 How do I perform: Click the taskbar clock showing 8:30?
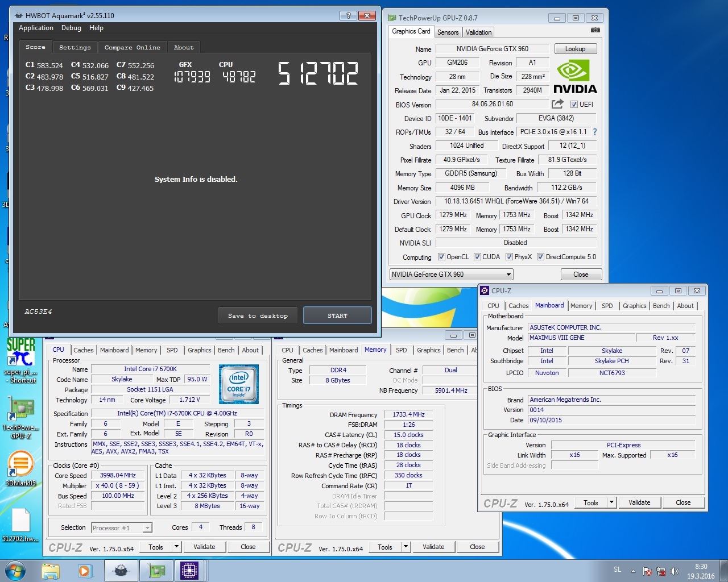(701, 571)
